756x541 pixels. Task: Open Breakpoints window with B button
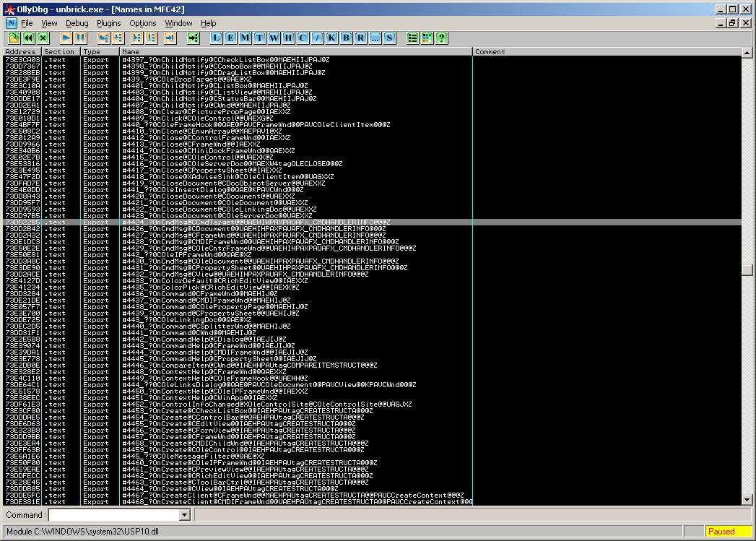pos(346,38)
